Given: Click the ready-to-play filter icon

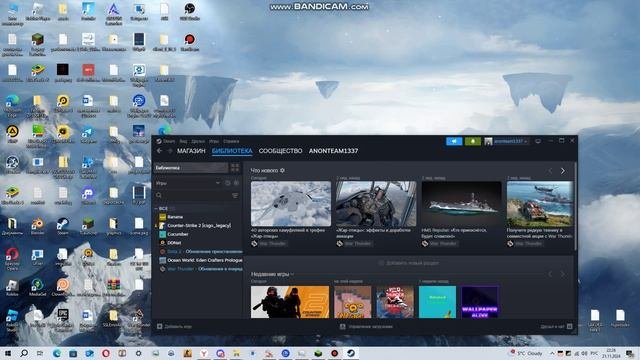Looking at the screenshot, I should pos(236,183).
